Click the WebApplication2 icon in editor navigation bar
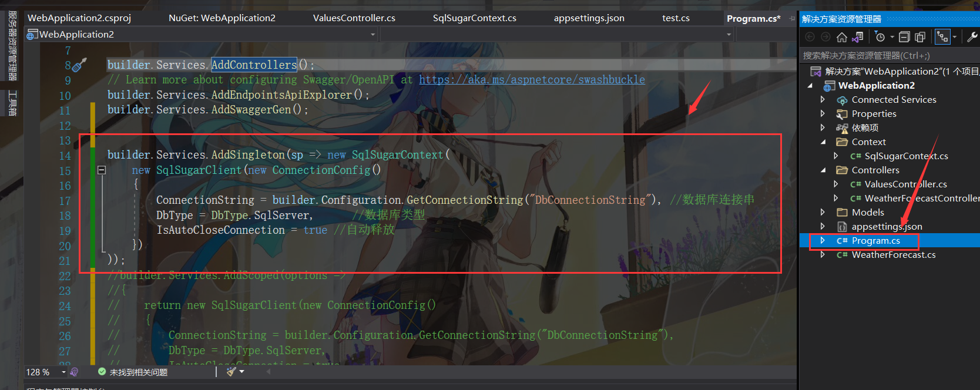 point(32,34)
